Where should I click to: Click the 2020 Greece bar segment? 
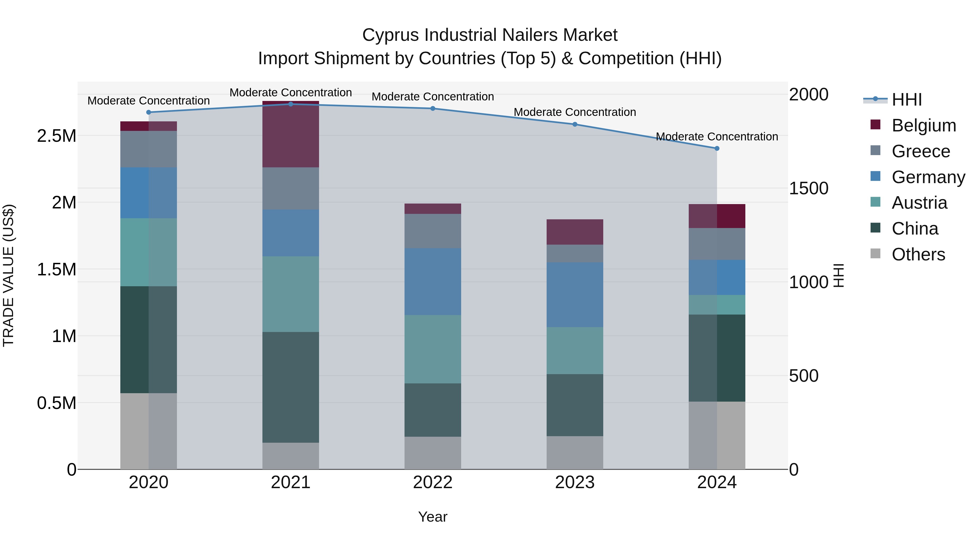click(x=149, y=149)
